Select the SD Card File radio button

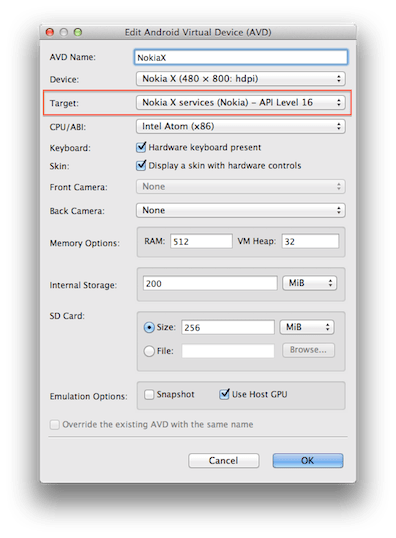(x=149, y=351)
